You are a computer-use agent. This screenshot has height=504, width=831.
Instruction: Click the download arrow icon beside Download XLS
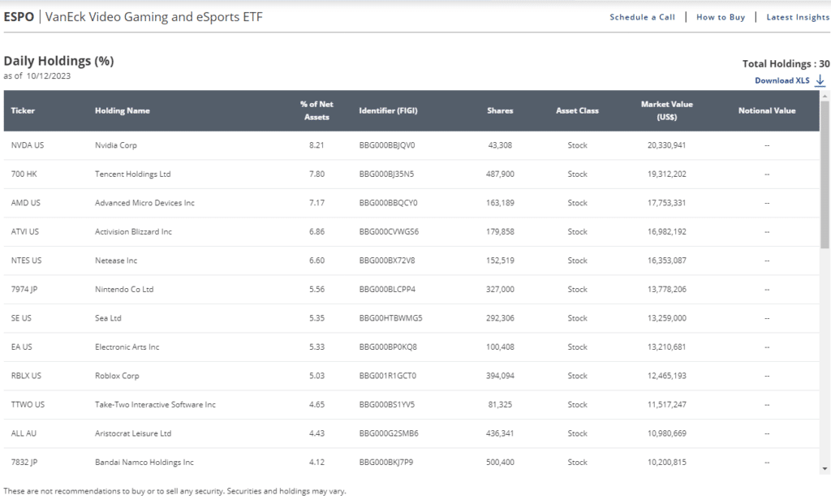(820, 80)
